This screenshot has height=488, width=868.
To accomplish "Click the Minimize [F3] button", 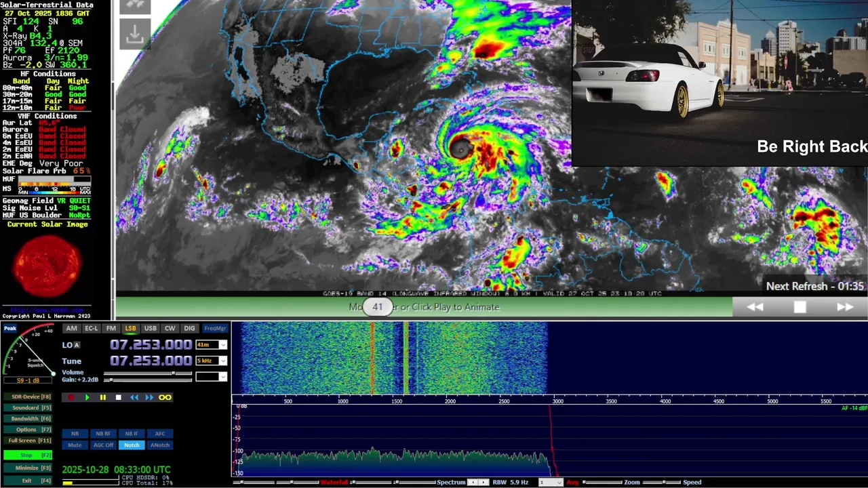I will (x=28, y=468).
